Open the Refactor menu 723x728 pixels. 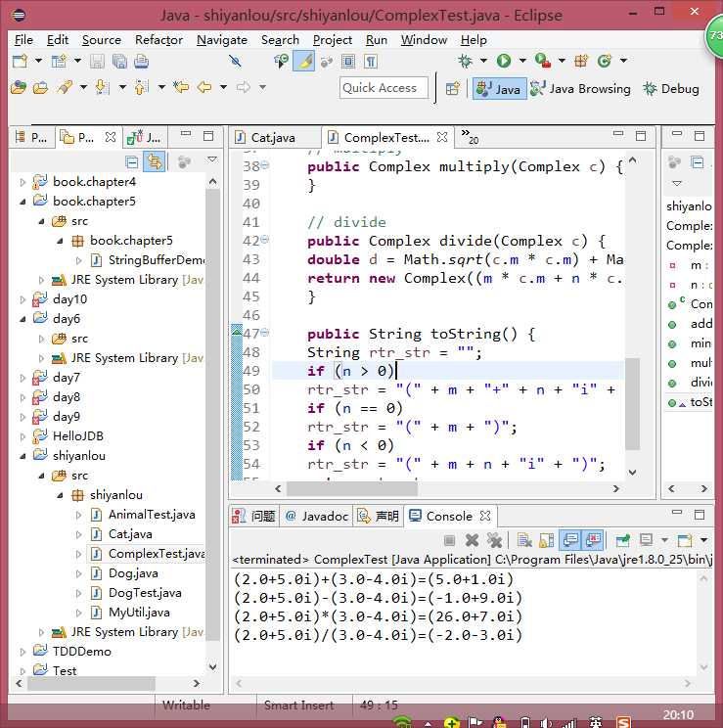pyautogui.click(x=158, y=40)
